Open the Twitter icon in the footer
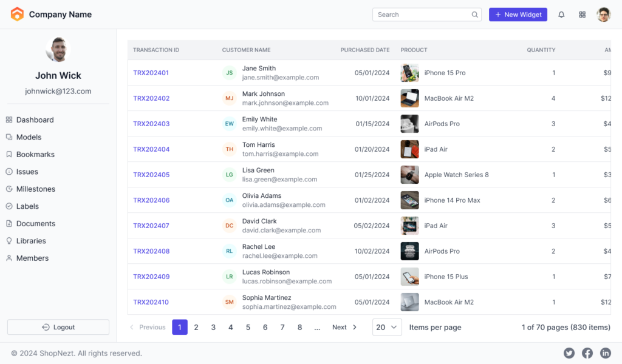Viewport: 622px width, 364px height. pyautogui.click(x=569, y=352)
